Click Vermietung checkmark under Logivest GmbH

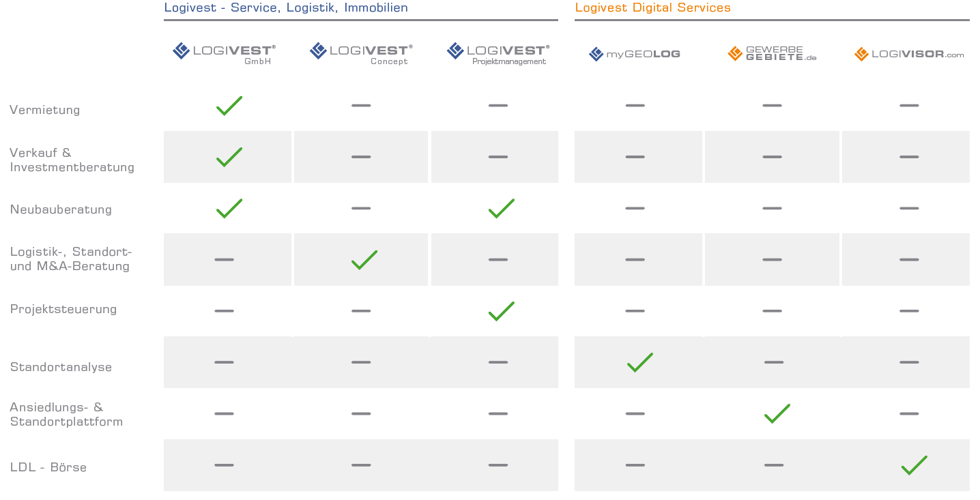point(229,106)
